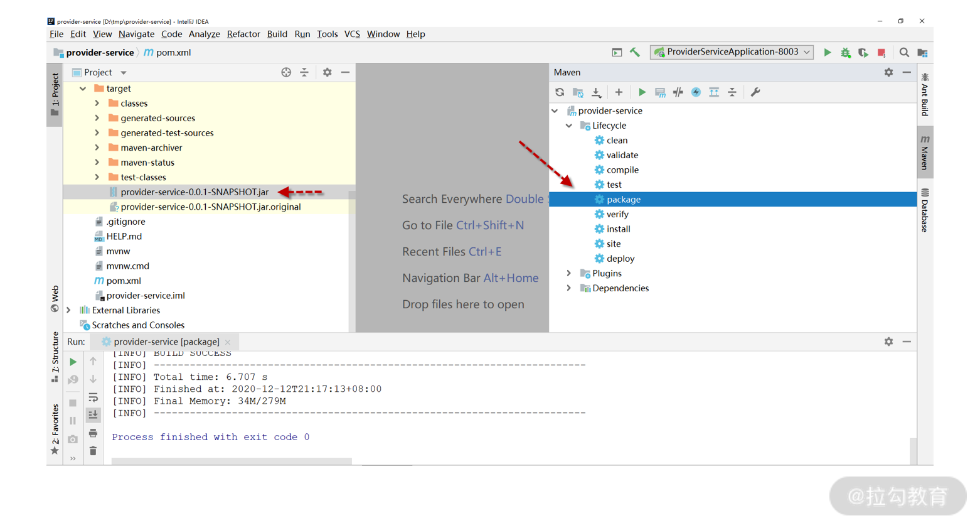Open Project Structure icon at top right

922,53
